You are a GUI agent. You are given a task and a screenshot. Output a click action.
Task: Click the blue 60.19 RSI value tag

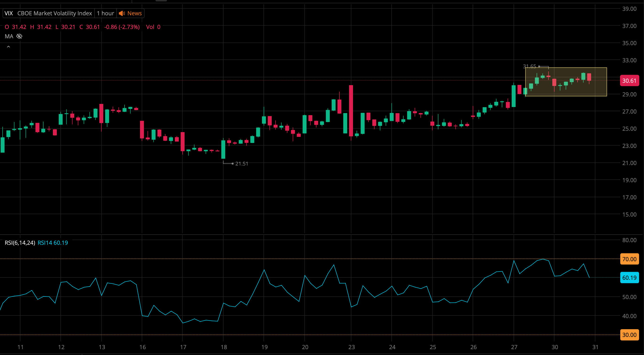click(x=629, y=278)
